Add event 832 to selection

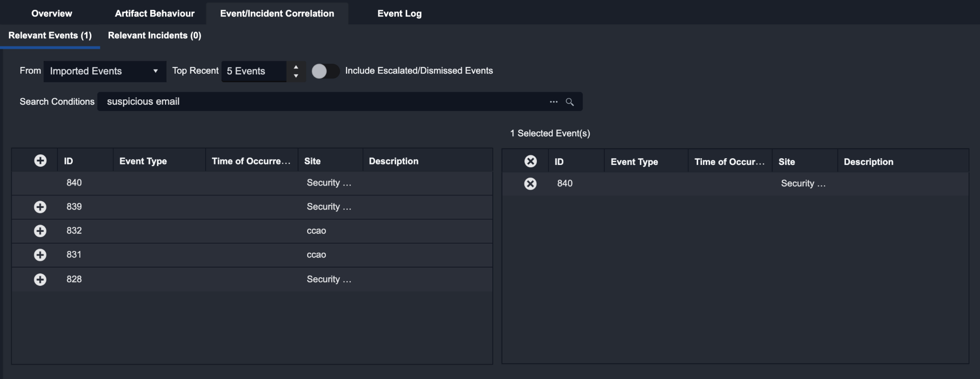[x=40, y=231]
